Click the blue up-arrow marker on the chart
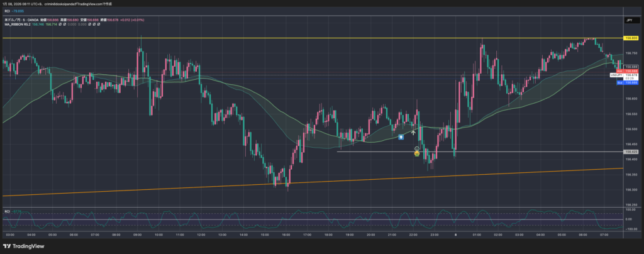Image resolution: width=644 pixels, height=254 pixels. click(401, 136)
